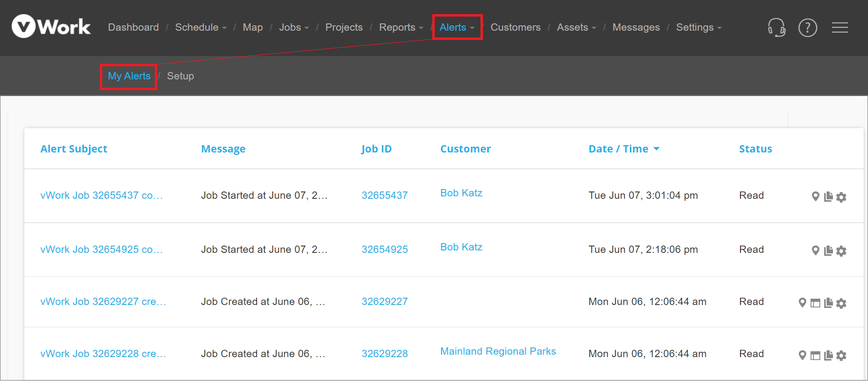Click the Job Started message in row 32655437
Viewport: 868px width, 381px height.
coord(264,195)
